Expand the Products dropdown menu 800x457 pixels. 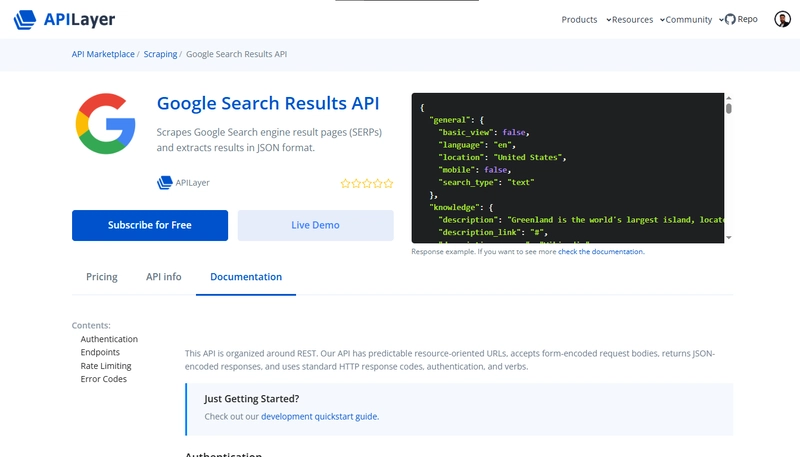point(586,19)
